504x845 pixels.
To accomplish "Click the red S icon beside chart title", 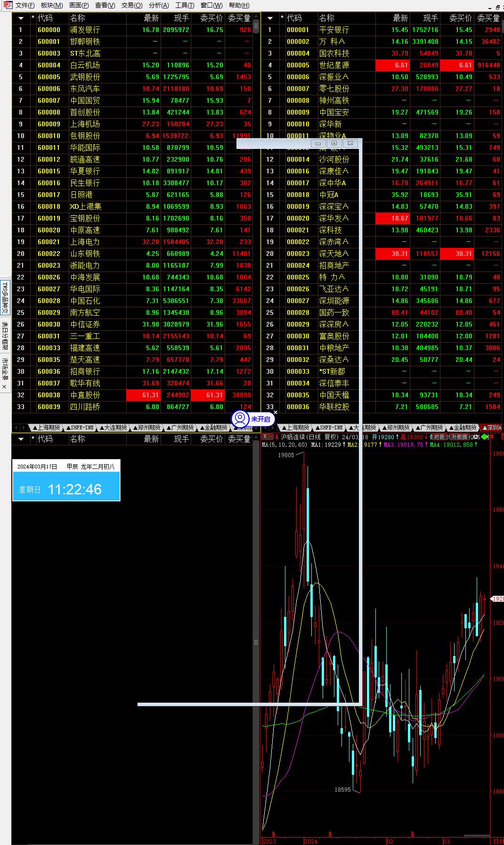I will (276, 437).
